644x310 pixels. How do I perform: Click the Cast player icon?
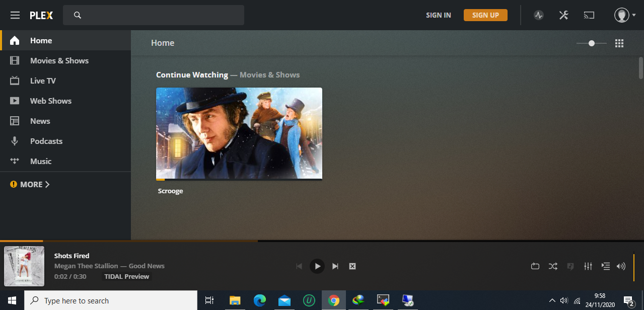coord(589,15)
